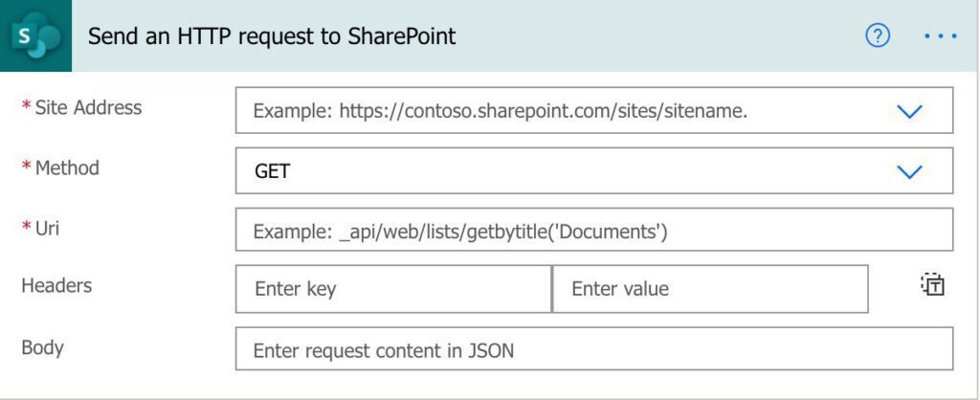980x400 pixels.
Task: Open help via the question mark icon
Action: [x=878, y=35]
